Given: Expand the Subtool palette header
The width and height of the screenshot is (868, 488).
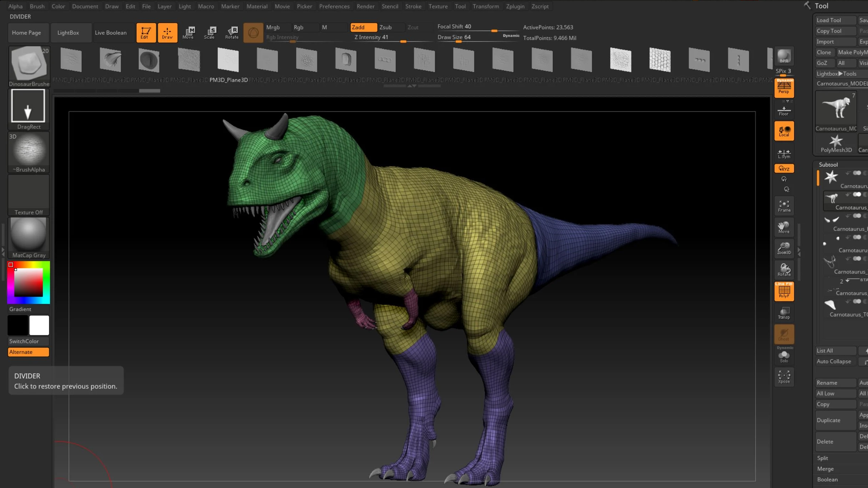Looking at the screenshot, I should pyautogui.click(x=828, y=164).
